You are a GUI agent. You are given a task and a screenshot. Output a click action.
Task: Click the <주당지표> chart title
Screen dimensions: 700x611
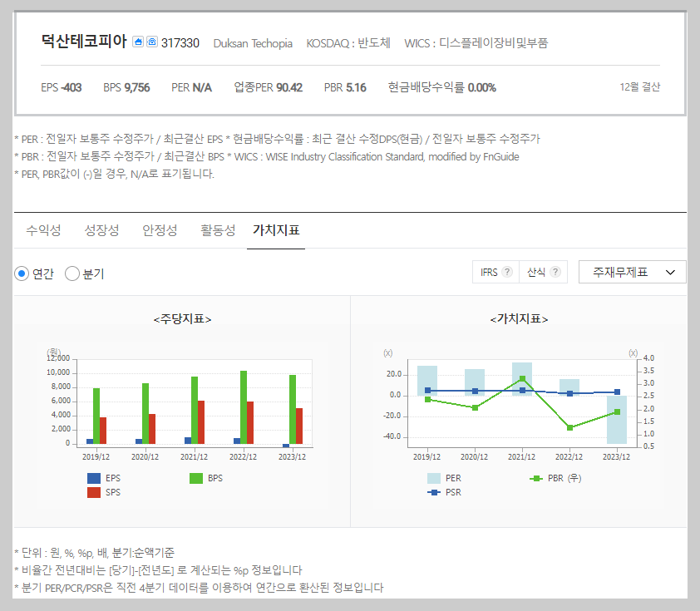pyautogui.click(x=182, y=319)
